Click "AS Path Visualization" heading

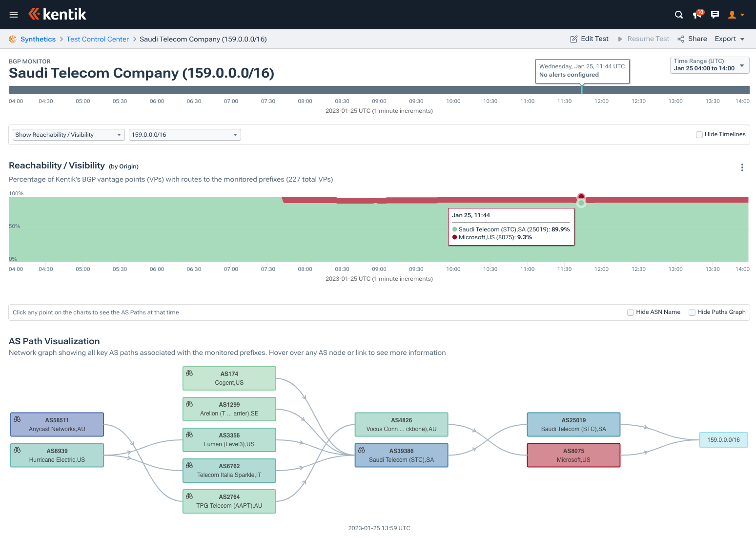coord(54,341)
